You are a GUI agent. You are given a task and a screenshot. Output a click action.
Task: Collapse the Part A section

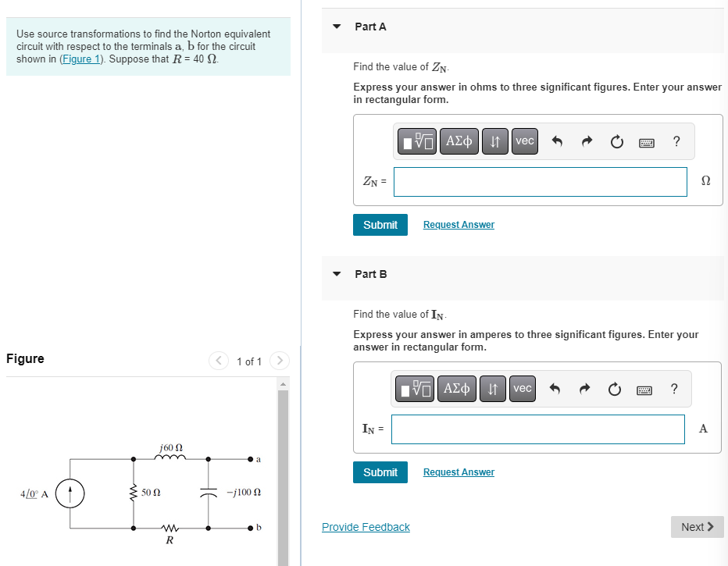336,26
